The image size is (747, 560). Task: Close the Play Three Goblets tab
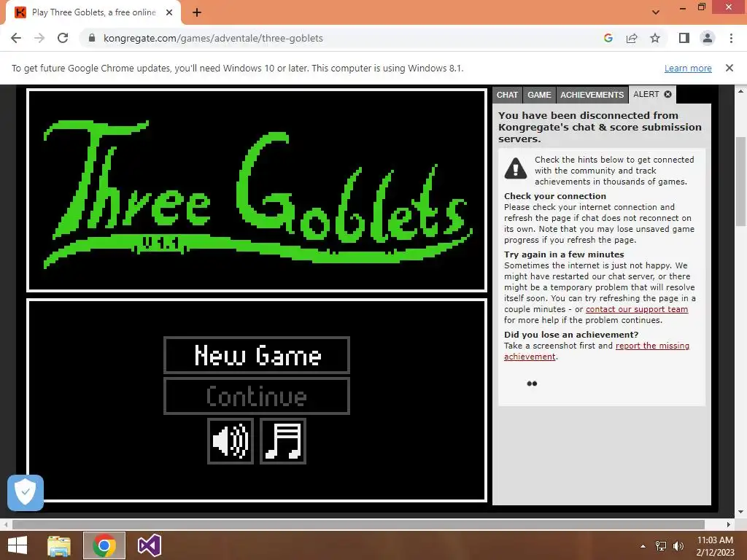click(169, 13)
